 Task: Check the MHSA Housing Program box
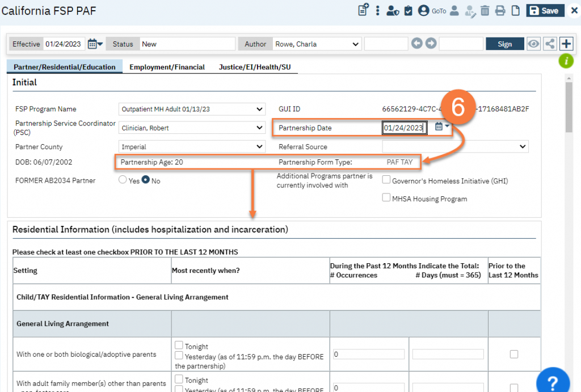[x=386, y=198]
